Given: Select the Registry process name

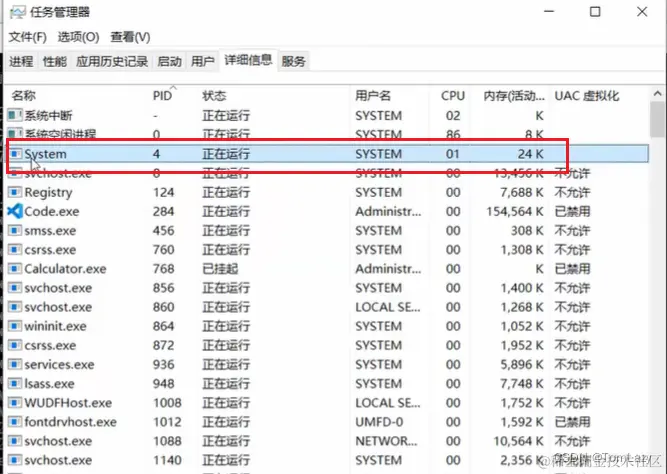Looking at the screenshot, I should point(48,192).
